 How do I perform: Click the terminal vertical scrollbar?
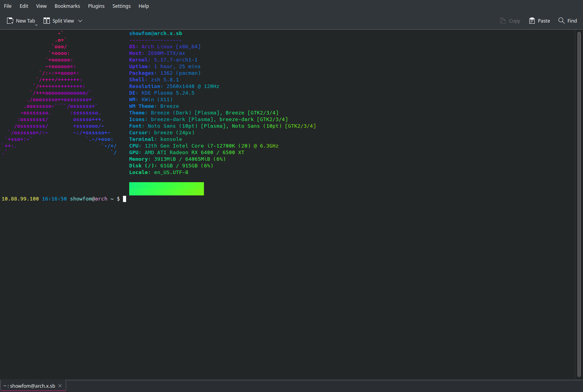579,204
